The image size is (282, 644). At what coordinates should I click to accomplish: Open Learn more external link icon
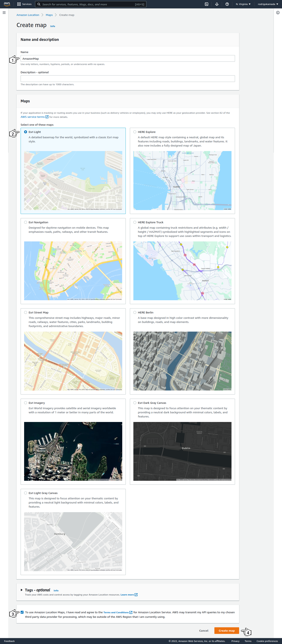point(136,594)
